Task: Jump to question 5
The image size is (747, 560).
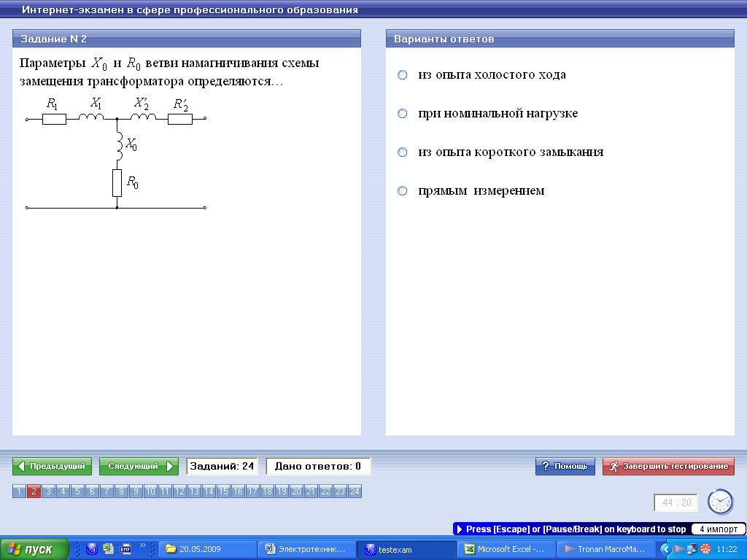Action: 77,491
